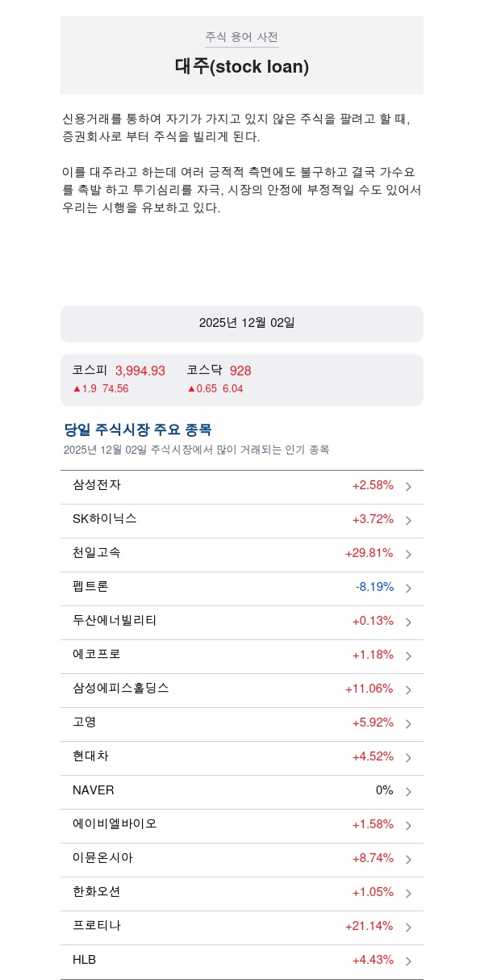Click the 2025년 12월 02일 date bar
This screenshot has width=484, height=980.
pos(242,324)
